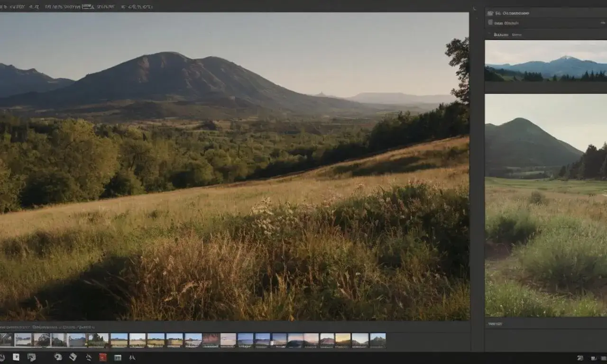Select the rotate arrows icon in bottom toolbar
The image size is (607, 364).
[x=89, y=357]
